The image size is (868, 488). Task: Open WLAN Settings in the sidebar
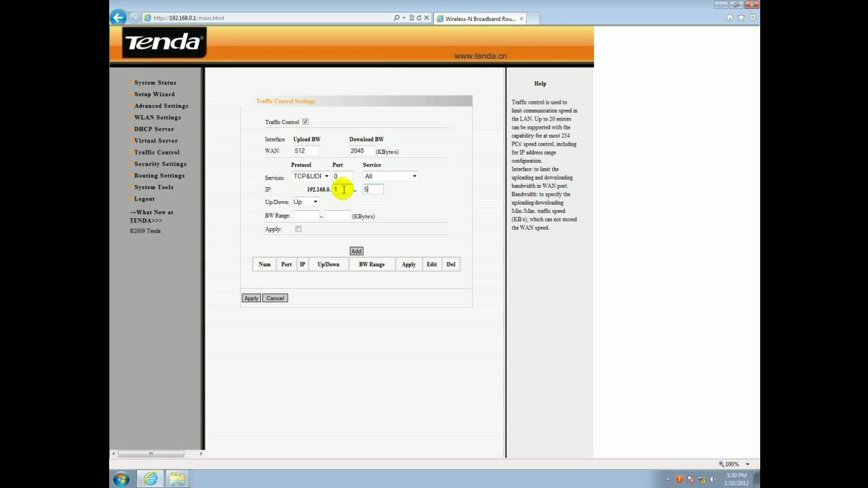coord(157,117)
